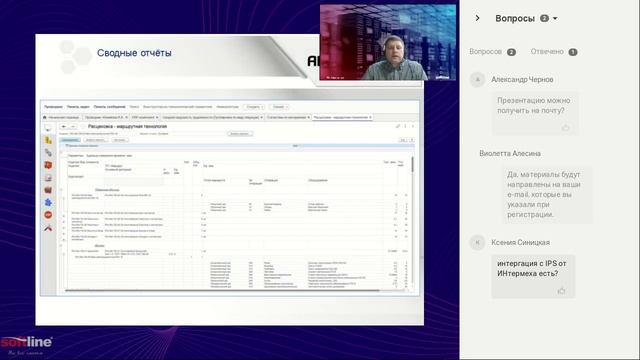Open the Панель сообщений menu item
The width and height of the screenshot is (640, 360).
coord(109,107)
